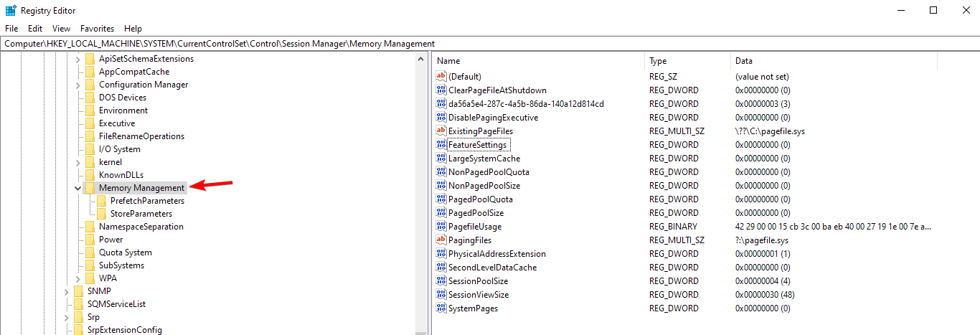The width and height of the screenshot is (980, 335).
Task: Select the SessionViewSize value
Action: 479,295
